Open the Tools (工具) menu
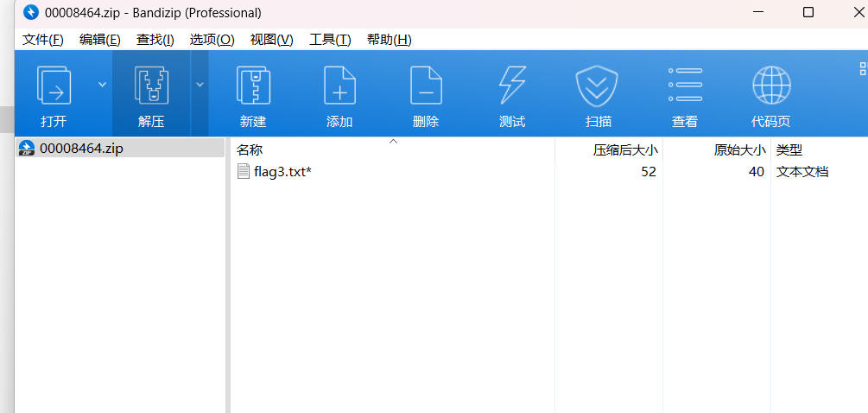868x413 pixels. (x=330, y=40)
